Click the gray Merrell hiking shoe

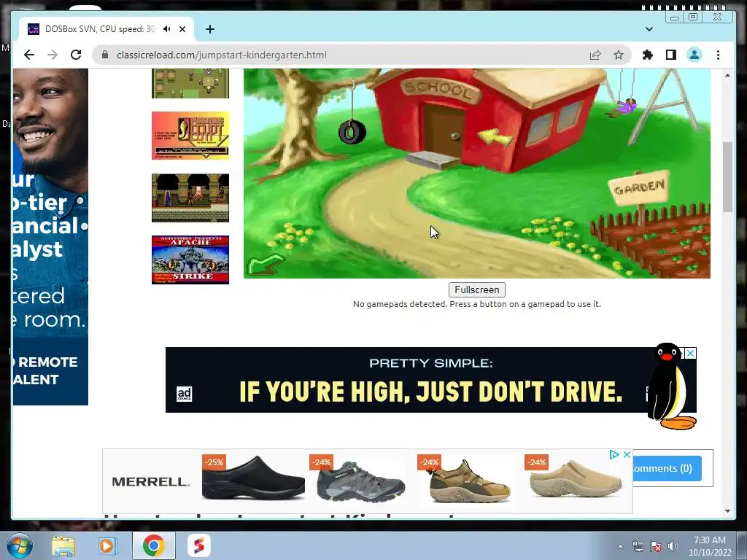point(360,481)
